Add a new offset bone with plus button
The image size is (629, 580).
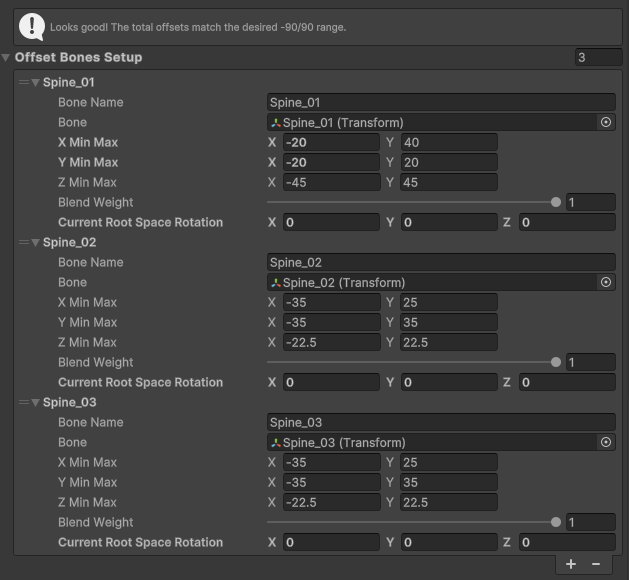tap(571, 564)
